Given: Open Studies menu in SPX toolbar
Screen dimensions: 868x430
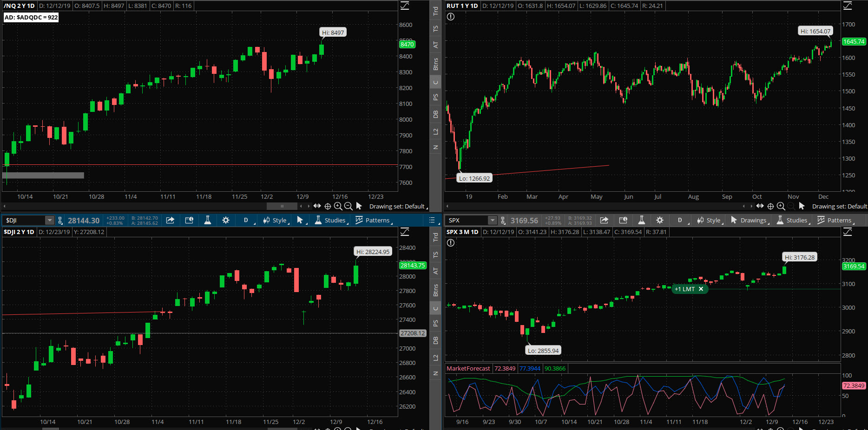Looking at the screenshot, I should [793, 220].
